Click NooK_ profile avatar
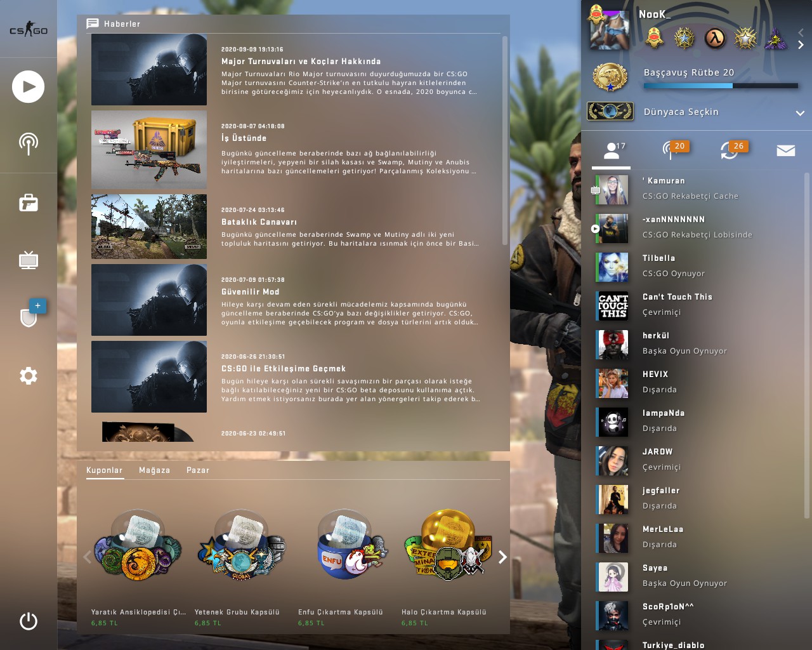Screen dimensions: 812x650 (x=610, y=30)
